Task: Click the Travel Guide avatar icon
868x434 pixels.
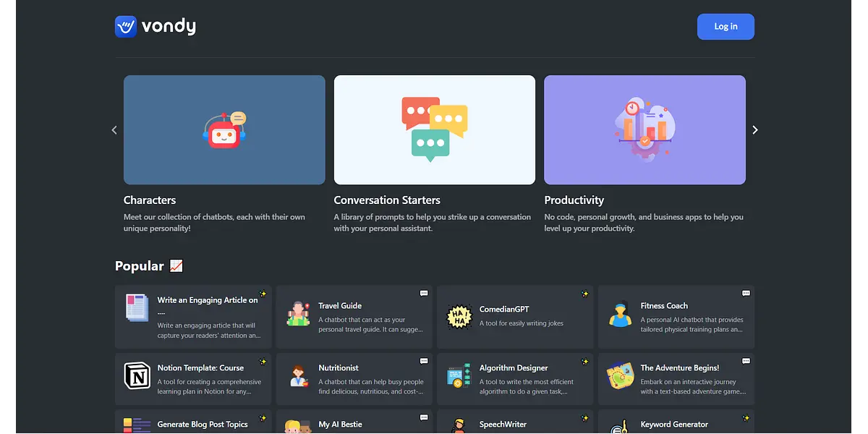Action: click(x=298, y=315)
